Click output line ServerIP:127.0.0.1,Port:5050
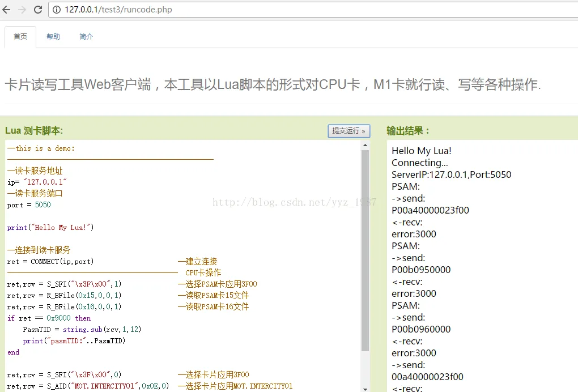The height and width of the screenshot is (392, 578). (451, 174)
